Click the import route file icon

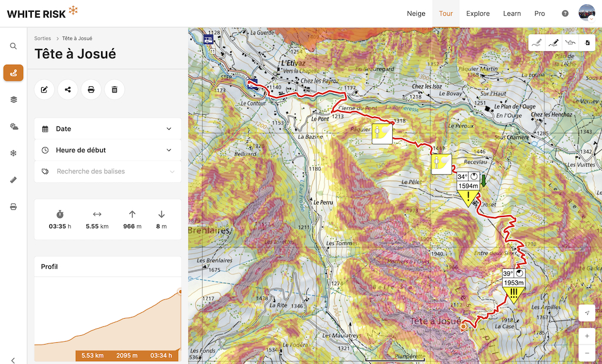click(587, 42)
